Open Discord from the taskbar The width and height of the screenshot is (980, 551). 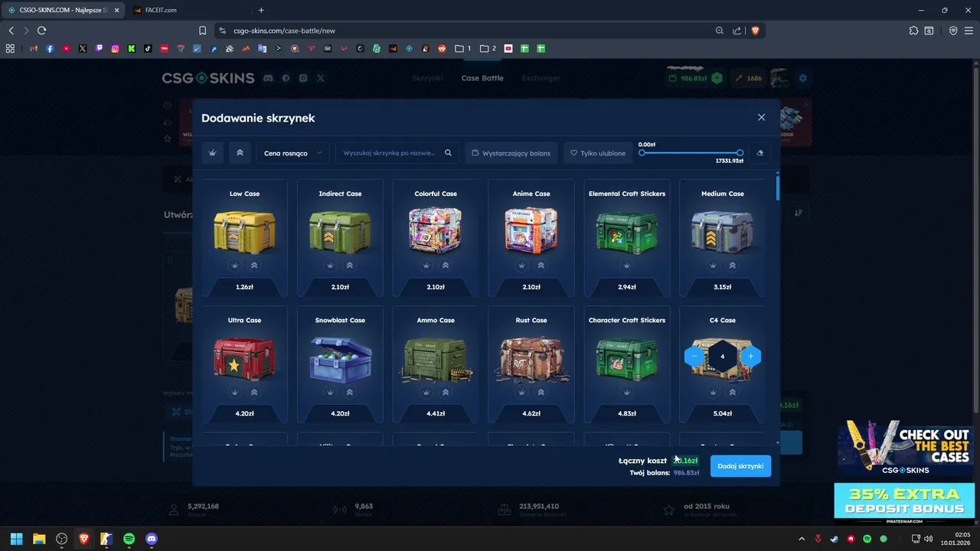tap(151, 539)
